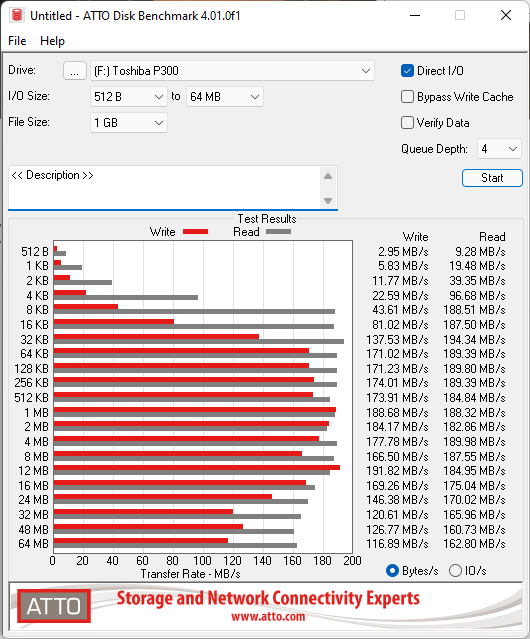The height and width of the screenshot is (639, 530).
Task: Click the gray Read legend swatch
Action: point(278,231)
